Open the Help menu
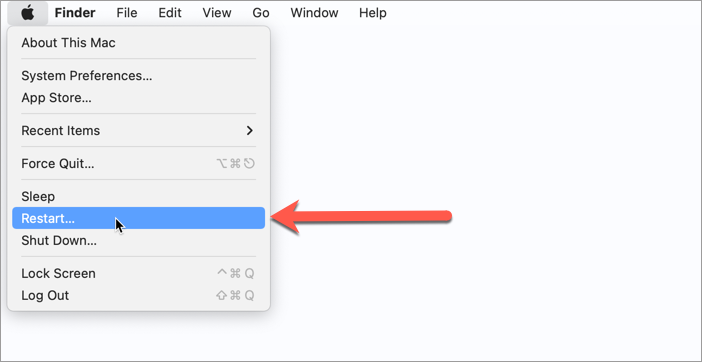Viewport: 702px width, 362px height. click(x=372, y=13)
